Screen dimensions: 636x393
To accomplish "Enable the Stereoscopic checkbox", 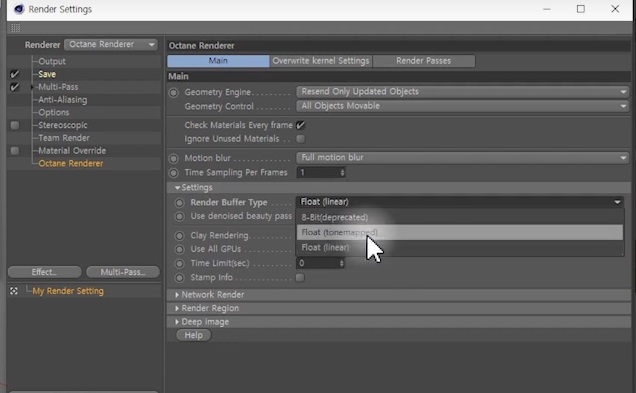I will pos(15,125).
